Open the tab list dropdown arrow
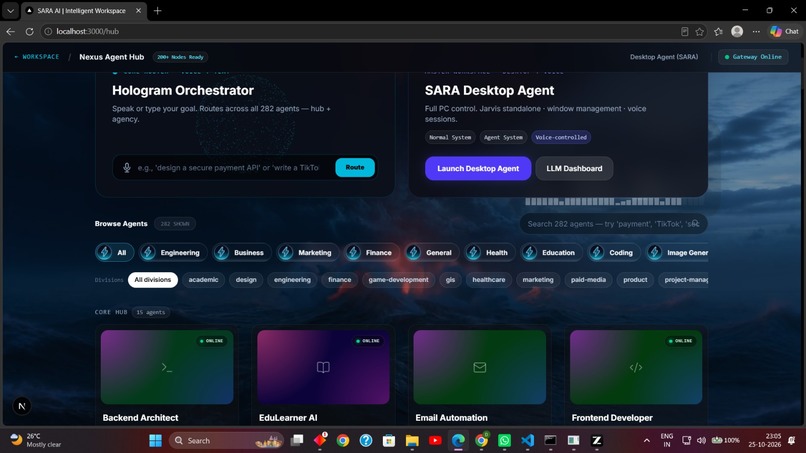The image size is (806, 453). 10,11
